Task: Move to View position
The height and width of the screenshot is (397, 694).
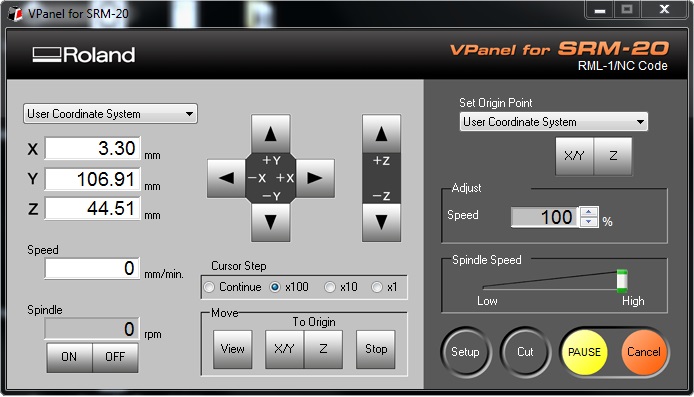Action: [232, 349]
